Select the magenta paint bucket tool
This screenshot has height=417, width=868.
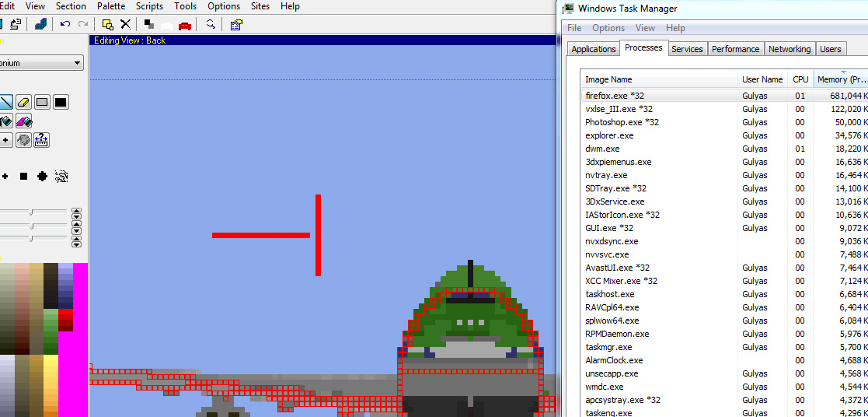[x=23, y=121]
